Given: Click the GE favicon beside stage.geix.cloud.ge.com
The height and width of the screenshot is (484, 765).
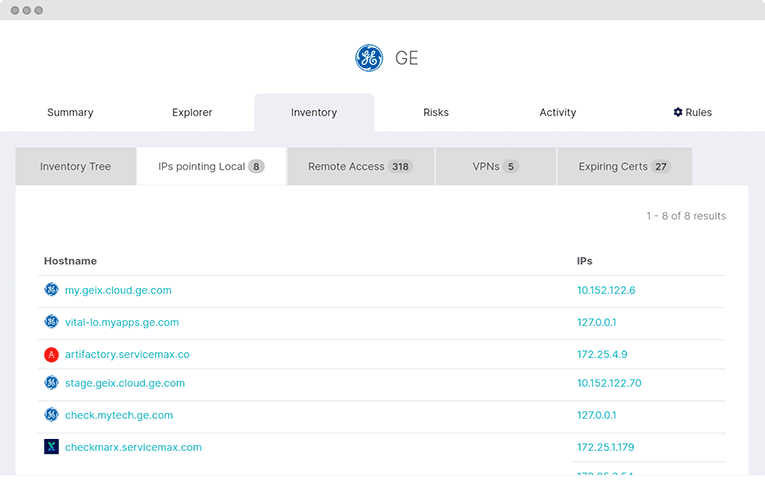Looking at the screenshot, I should (x=51, y=383).
